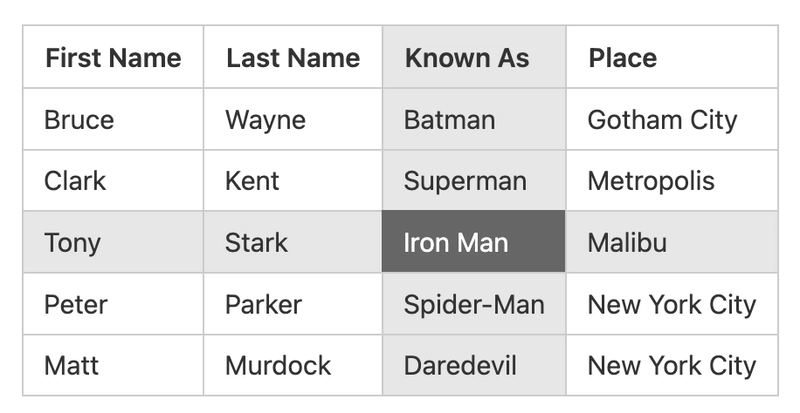The width and height of the screenshot is (800, 413).
Task: Select the Murdock cell
Action: click(x=293, y=366)
